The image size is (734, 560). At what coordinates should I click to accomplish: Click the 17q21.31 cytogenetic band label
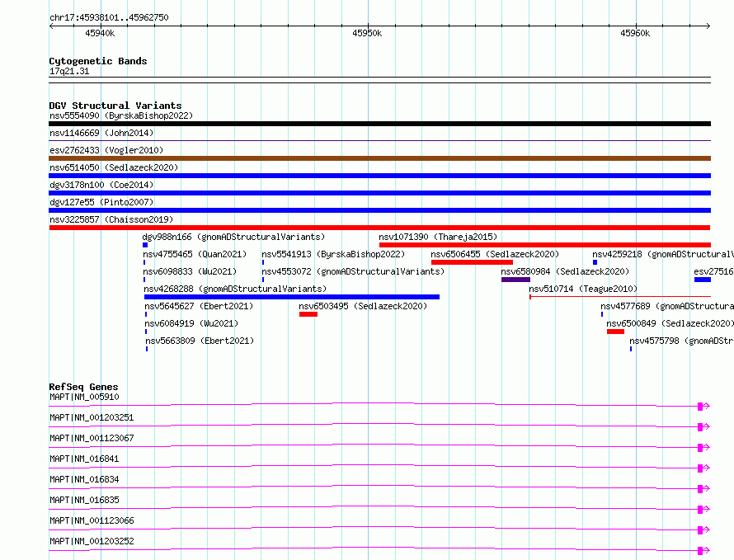pos(69,71)
